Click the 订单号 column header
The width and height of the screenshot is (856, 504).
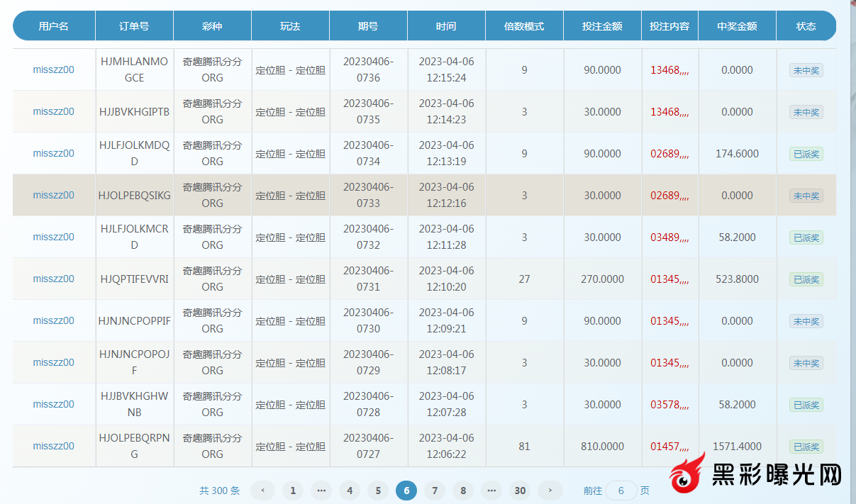click(x=134, y=26)
